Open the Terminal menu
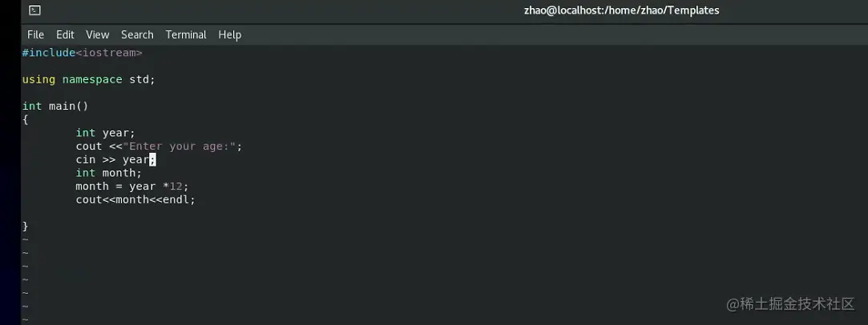 tap(186, 35)
